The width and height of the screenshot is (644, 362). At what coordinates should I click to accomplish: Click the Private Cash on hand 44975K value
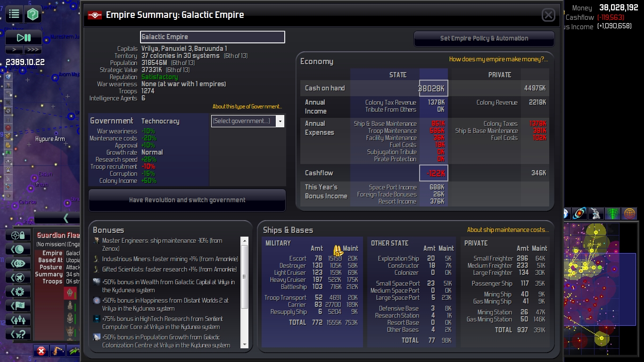tap(535, 88)
